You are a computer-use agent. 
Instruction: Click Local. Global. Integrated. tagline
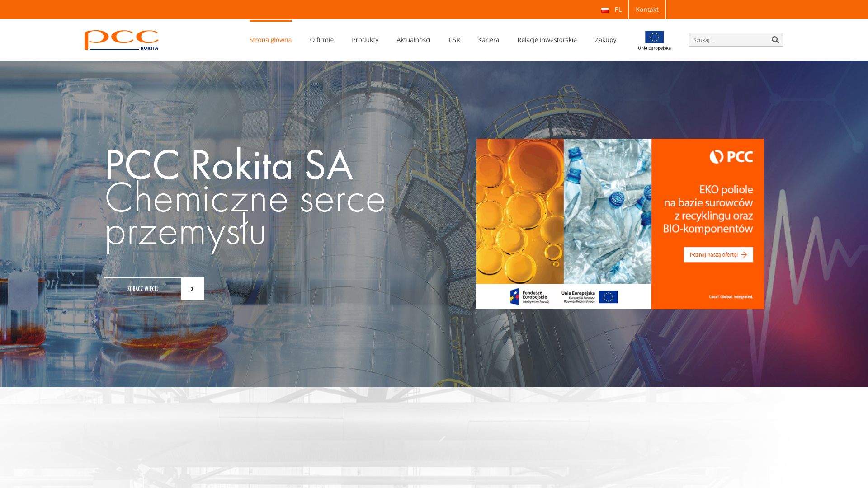point(731,297)
